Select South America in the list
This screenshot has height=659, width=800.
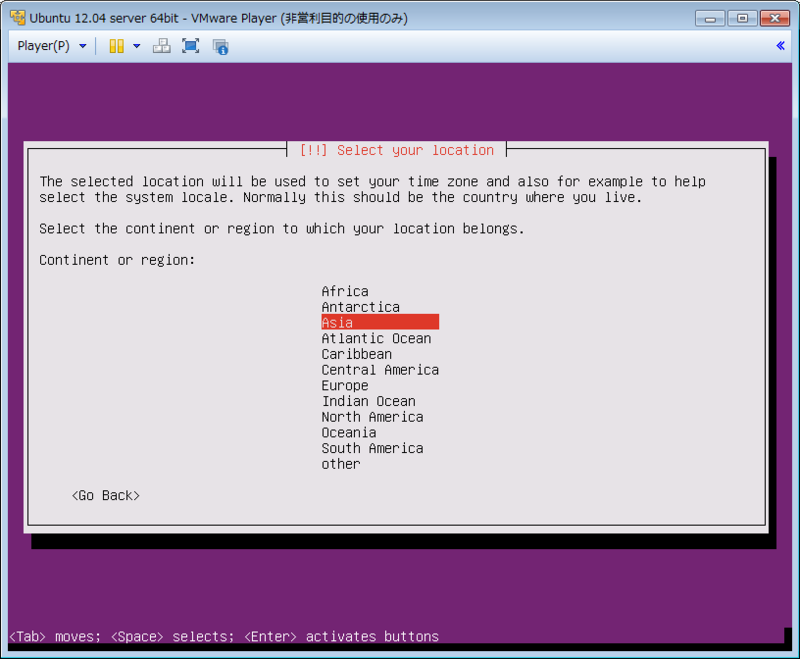(x=372, y=448)
